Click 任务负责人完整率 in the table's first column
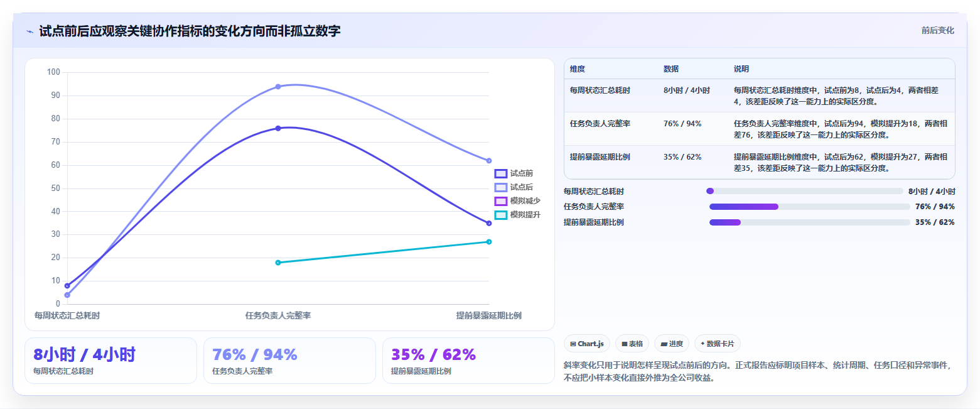The image size is (980, 409). (x=600, y=124)
